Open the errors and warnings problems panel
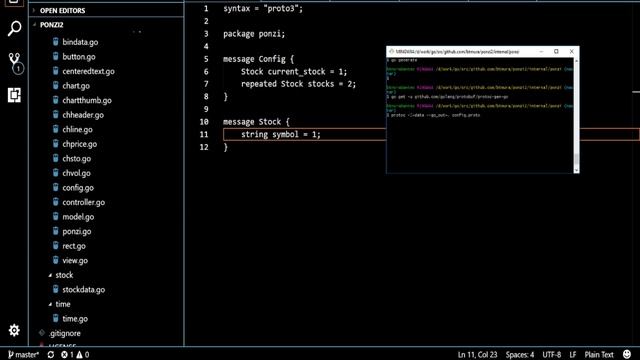This screenshot has height=360, width=640. (x=75, y=355)
